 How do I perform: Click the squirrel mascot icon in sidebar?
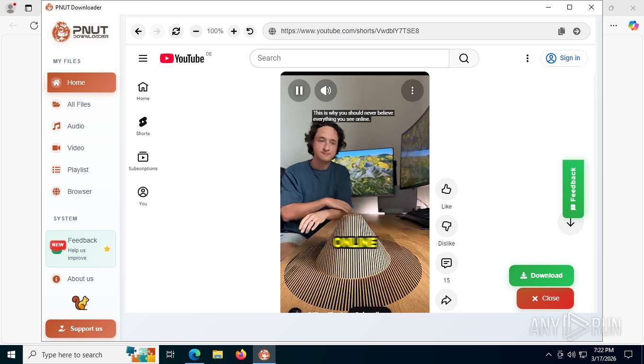coord(80,303)
